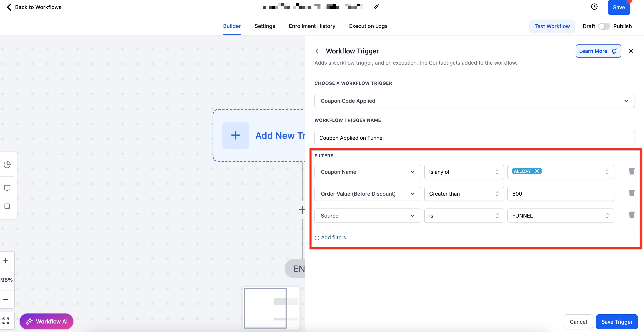
Task: Zoom in the canvas with plus icon
Action: click(x=6, y=260)
